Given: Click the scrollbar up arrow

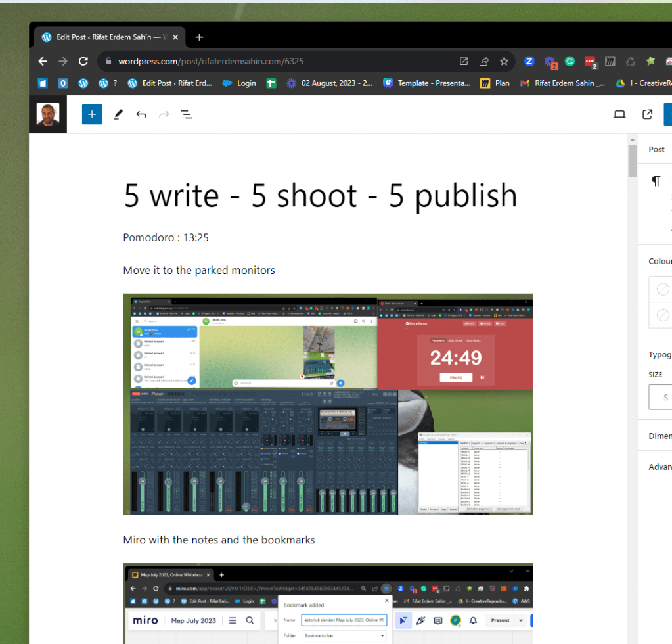Looking at the screenshot, I should [633, 139].
